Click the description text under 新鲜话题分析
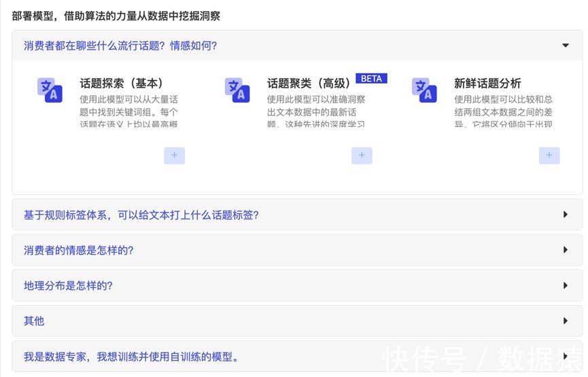 [503, 111]
